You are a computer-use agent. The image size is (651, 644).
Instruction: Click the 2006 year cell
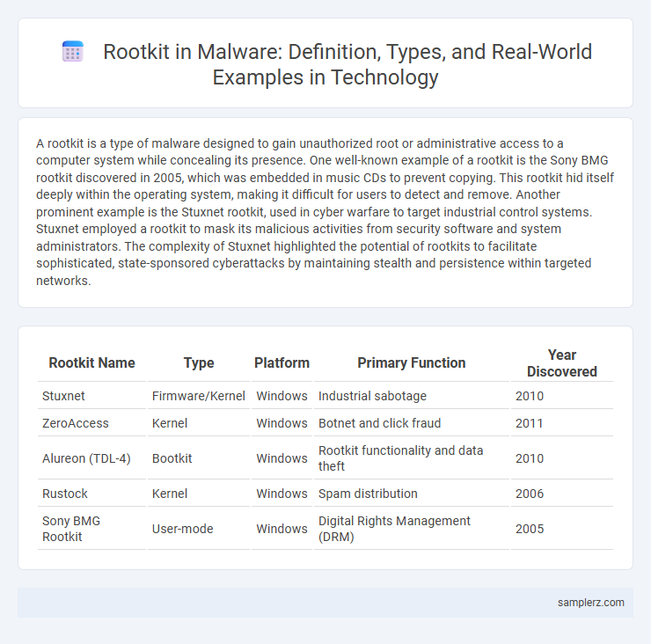(x=562, y=494)
